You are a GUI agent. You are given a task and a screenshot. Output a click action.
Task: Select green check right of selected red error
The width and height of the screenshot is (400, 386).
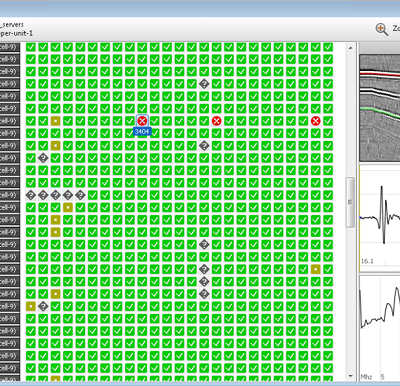tap(155, 121)
